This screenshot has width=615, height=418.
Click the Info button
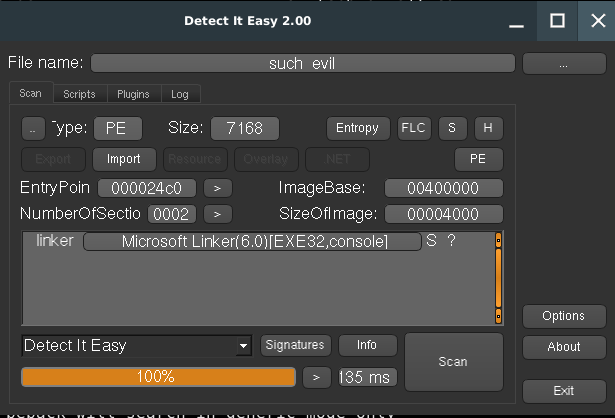coord(368,345)
